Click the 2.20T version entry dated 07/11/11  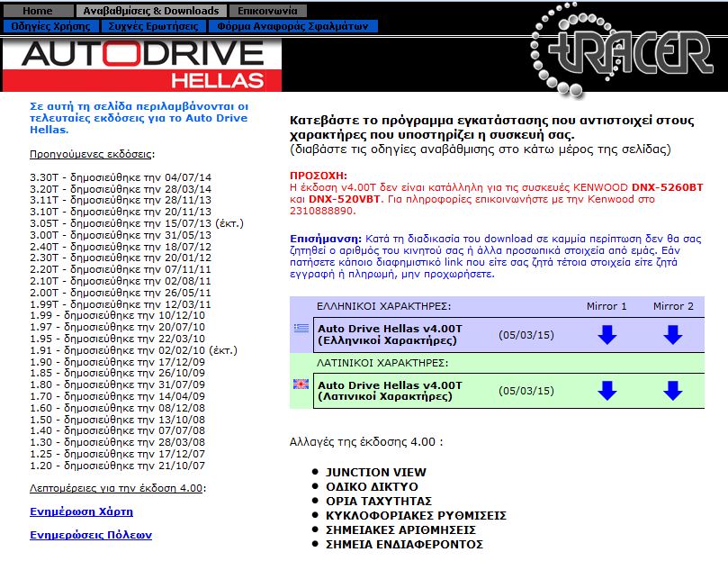(121, 269)
